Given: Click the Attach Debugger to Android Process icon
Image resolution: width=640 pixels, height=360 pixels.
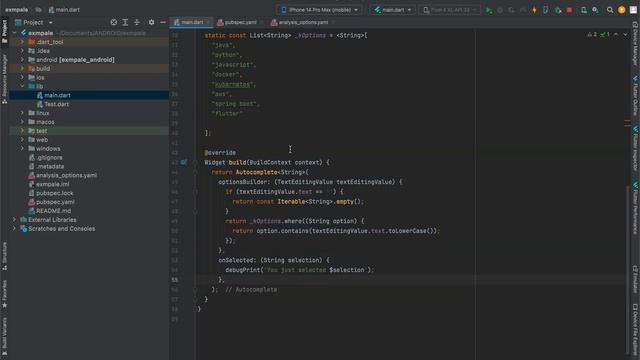Looking at the screenshot, I should pyautogui.click(x=558, y=10).
